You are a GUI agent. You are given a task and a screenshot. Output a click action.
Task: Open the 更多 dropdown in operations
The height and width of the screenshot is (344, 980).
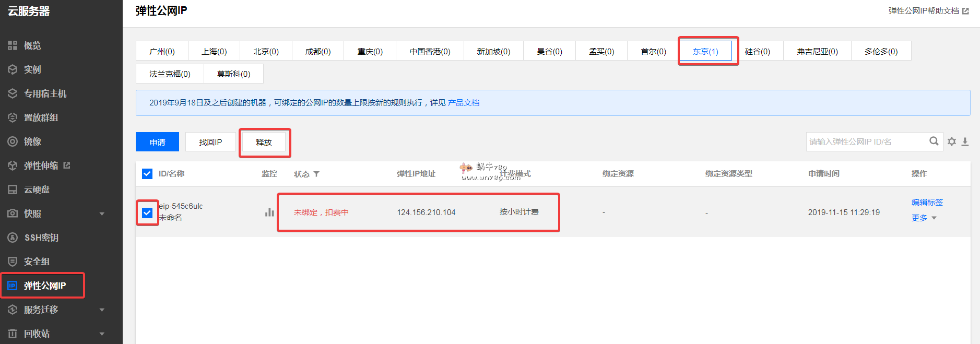point(924,218)
